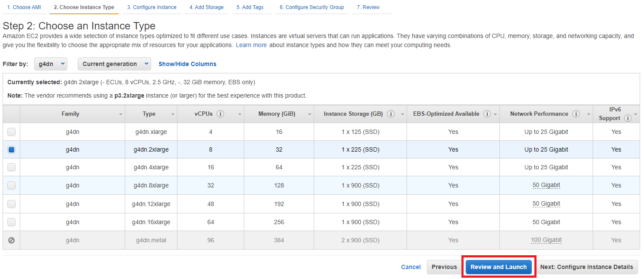
Task: Click EBS-Optimized Available info icon
Action: pyautogui.click(x=487, y=114)
